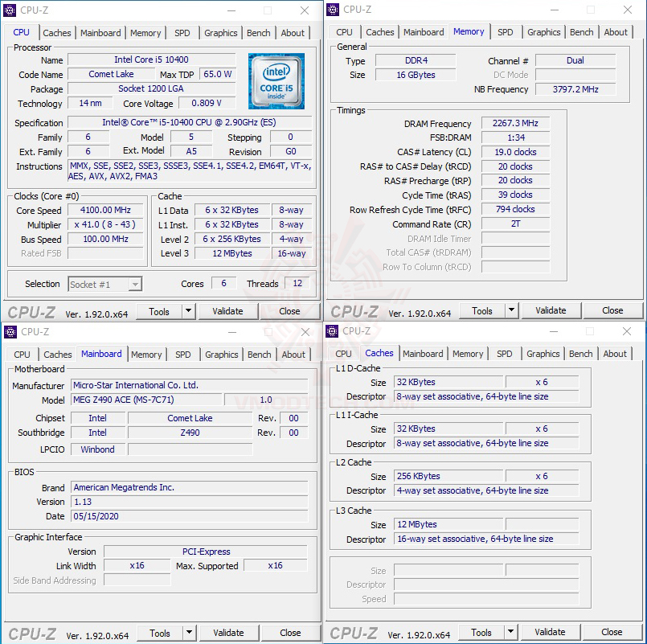Viewport: 647px width, 644px height.
Task: Click Tools button in the Caches tab window
Action: point(481,632)
